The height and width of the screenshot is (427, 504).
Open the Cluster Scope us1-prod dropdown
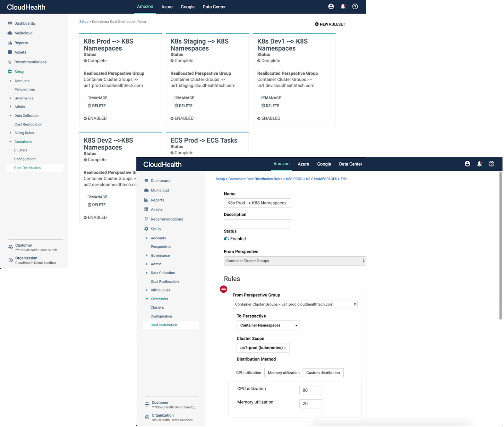click(263, 348)
